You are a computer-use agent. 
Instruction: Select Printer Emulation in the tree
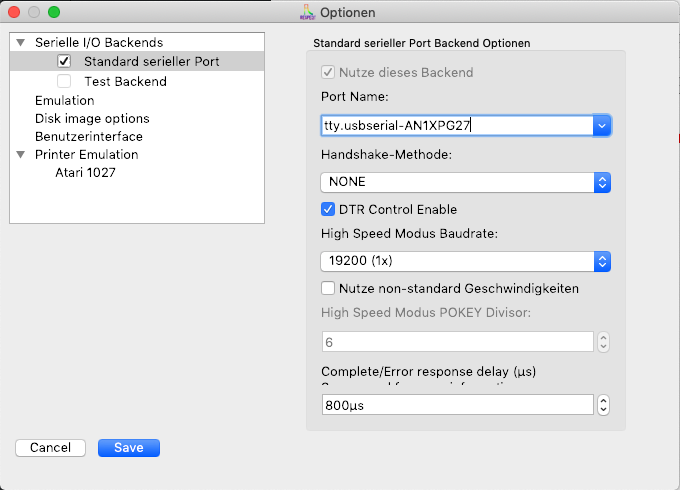point(86,154)
